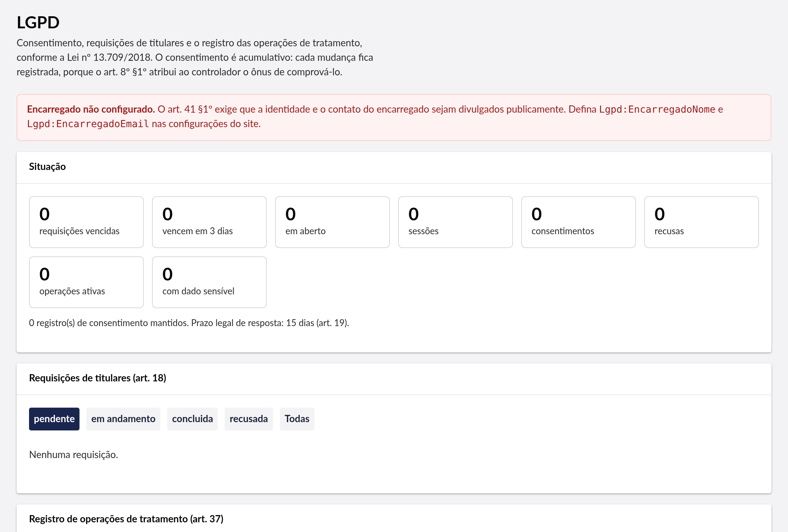The width and height of the screenshot is (788, 532).
Task: Click the Situação section header
Action: [x=47, y=167]
